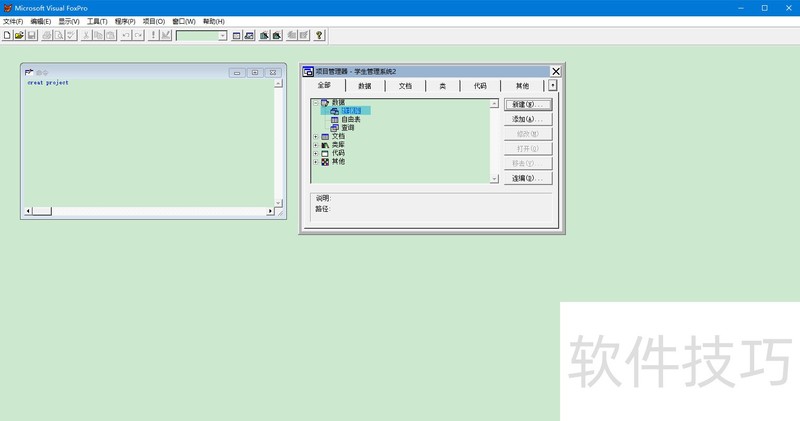Switch to the 代码 tab in Project Manager
The image size is (800, 421).
click(x=480, y=86)
